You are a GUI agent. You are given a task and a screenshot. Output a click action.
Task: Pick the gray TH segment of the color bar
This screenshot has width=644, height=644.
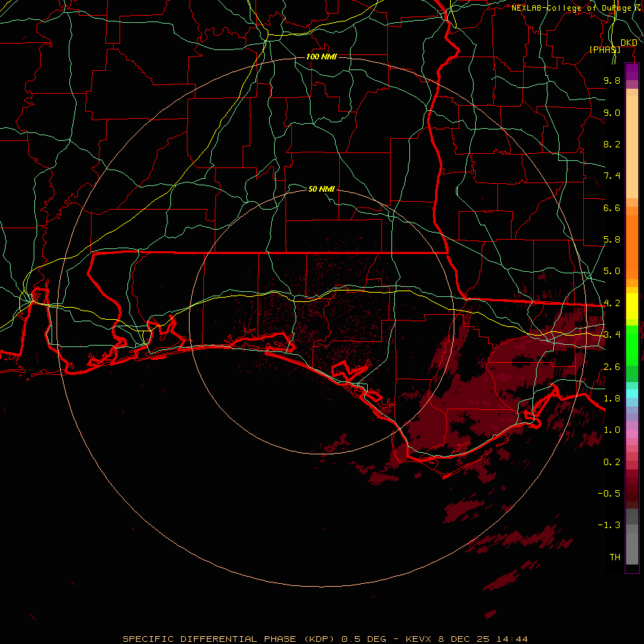point(632,549)
